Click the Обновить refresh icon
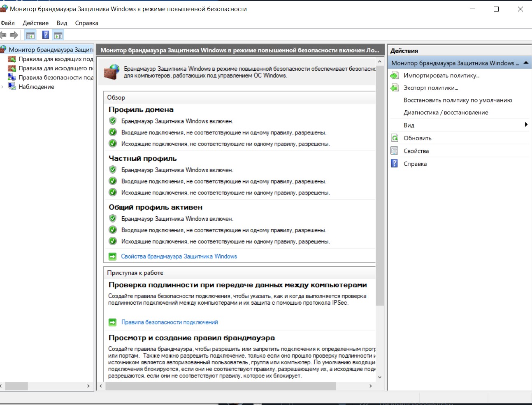The width and height of the screenshot is (532, 405). (x=395, y=138)
